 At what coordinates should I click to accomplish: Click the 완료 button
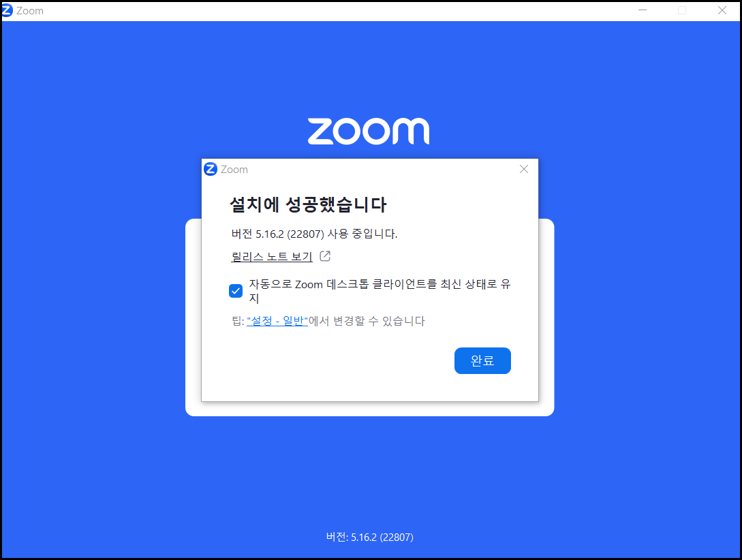click(x=482, y=360)
